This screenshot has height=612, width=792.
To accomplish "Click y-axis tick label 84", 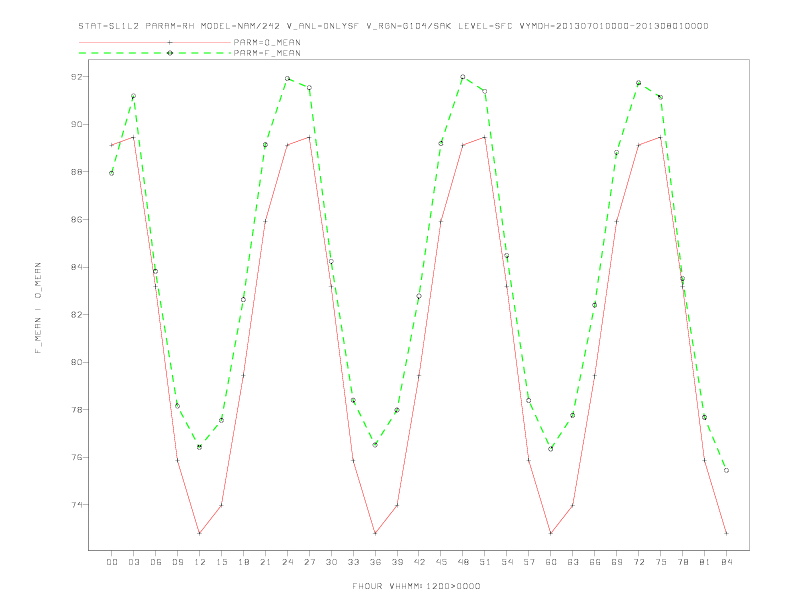I will 76,267.
